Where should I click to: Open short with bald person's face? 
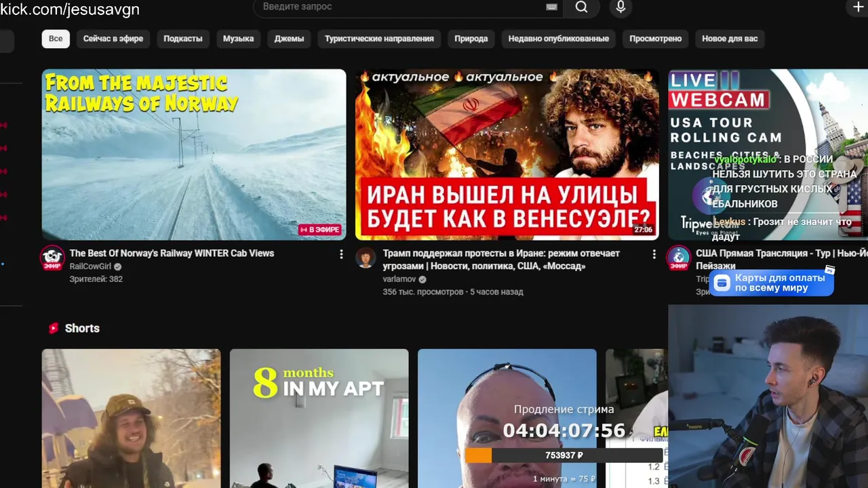tap(507, 418)
